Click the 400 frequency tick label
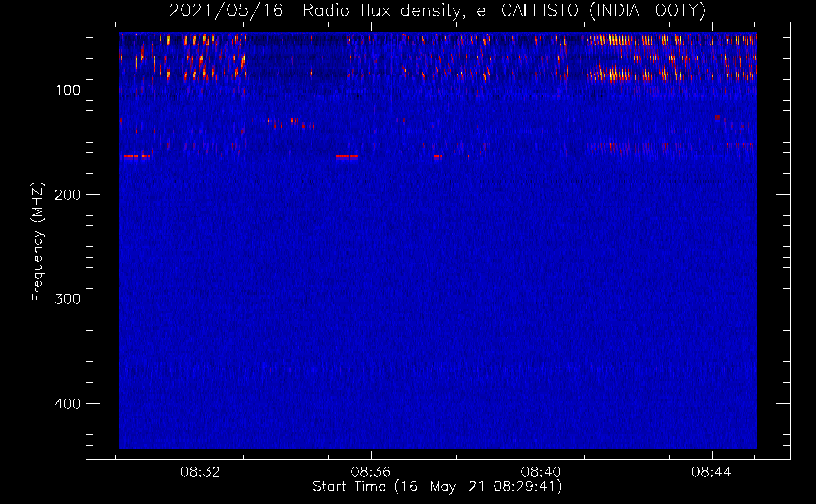Screen dimensions: 816x504 pos(68,404)
